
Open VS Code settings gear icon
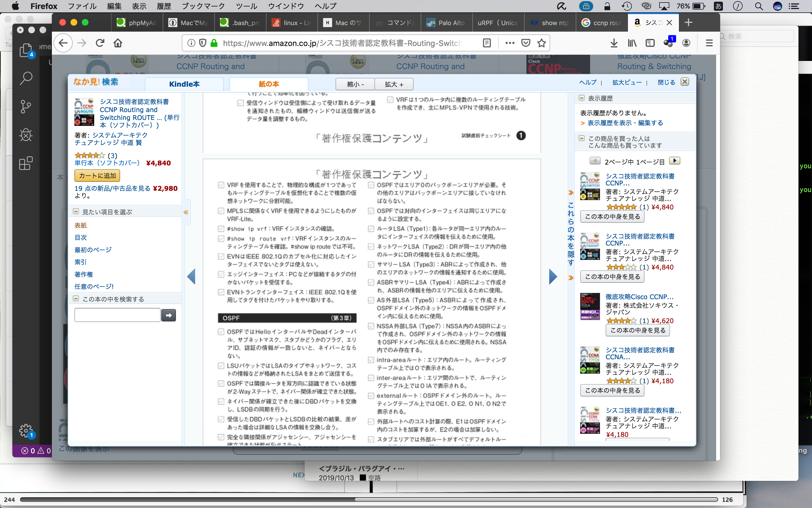[26, 430]
